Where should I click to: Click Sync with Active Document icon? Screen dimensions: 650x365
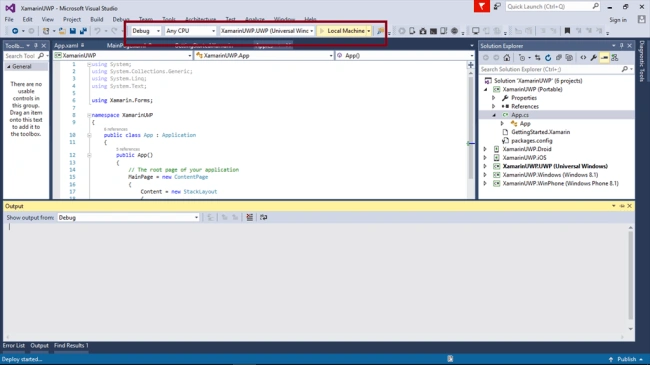coord(538,58)
